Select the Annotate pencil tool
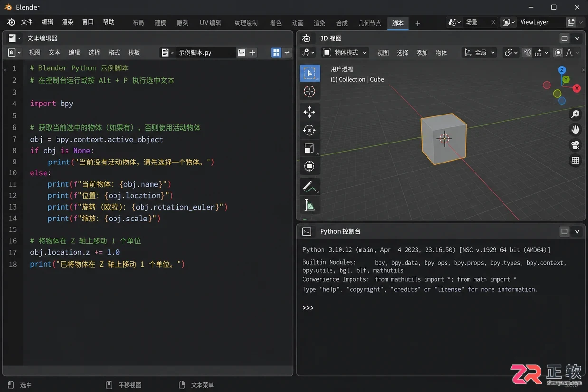This screenshot has height=392, width=588. point(309,187)
